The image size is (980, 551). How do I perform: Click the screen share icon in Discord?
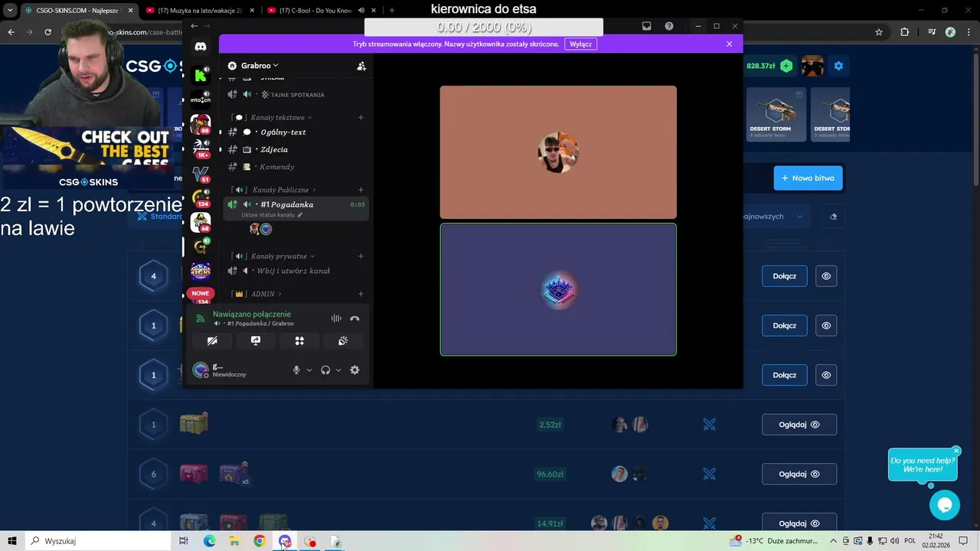pyautogui.click(x=256, y=341)
